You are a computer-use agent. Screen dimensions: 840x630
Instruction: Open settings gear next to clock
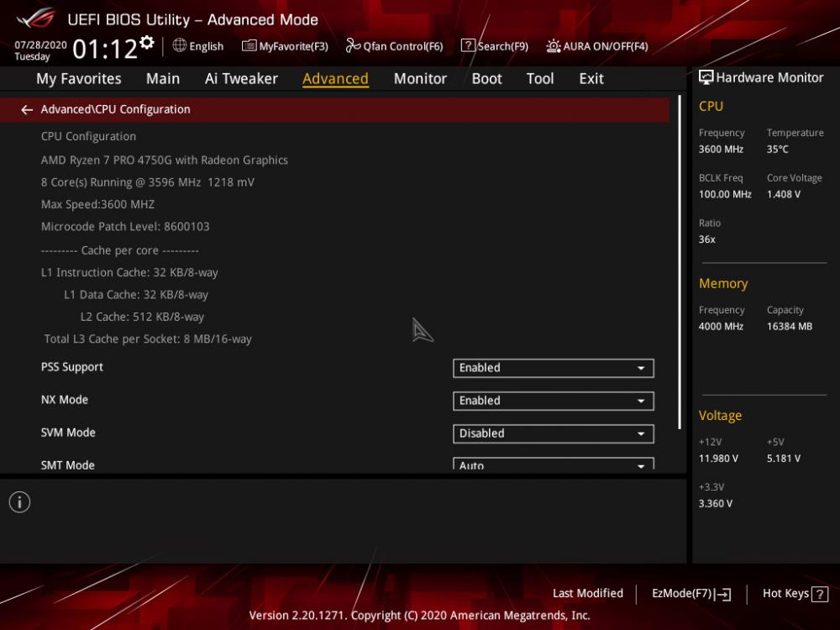tap(146, 42)
